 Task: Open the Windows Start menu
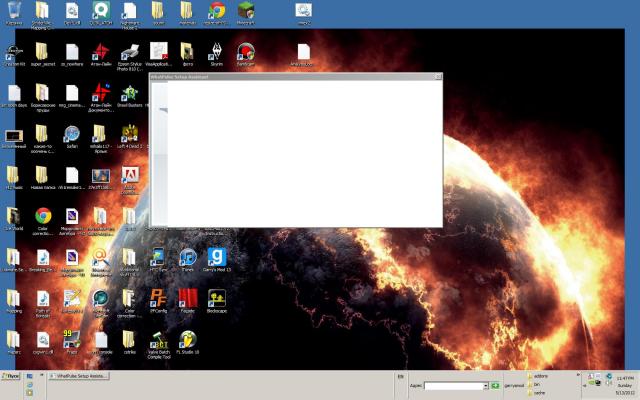(x=11, y=376)
